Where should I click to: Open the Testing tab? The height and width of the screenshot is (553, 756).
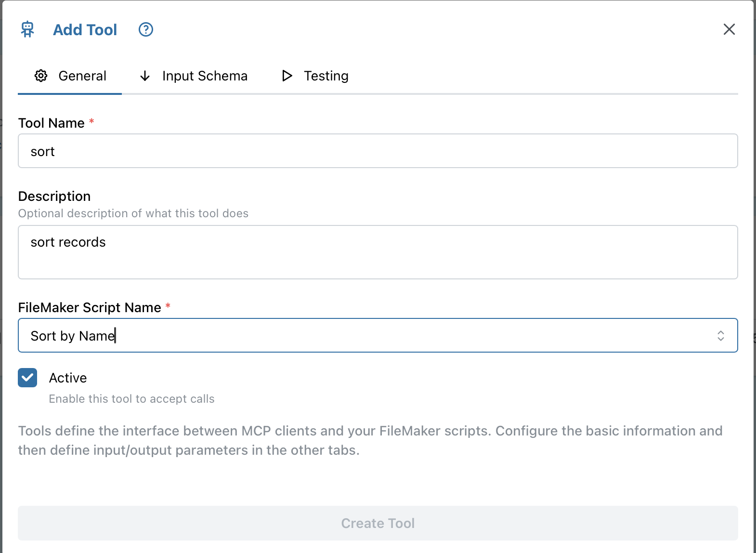pos(326,76)
